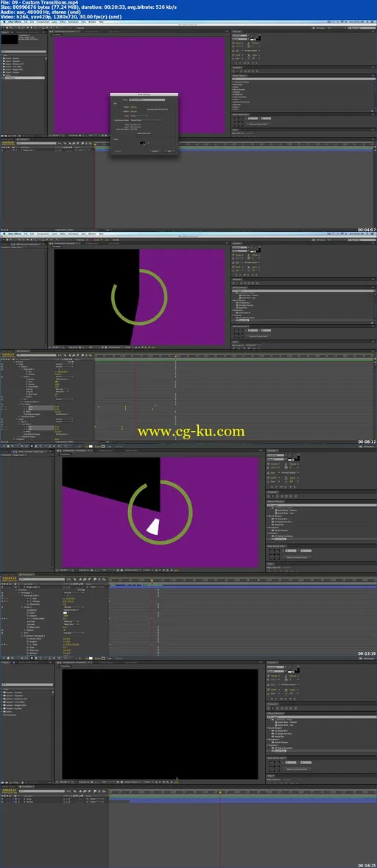
Task: Select highlighted Transitions item in 00:04:07 Project panel
Action: click(x=24, y=78)
